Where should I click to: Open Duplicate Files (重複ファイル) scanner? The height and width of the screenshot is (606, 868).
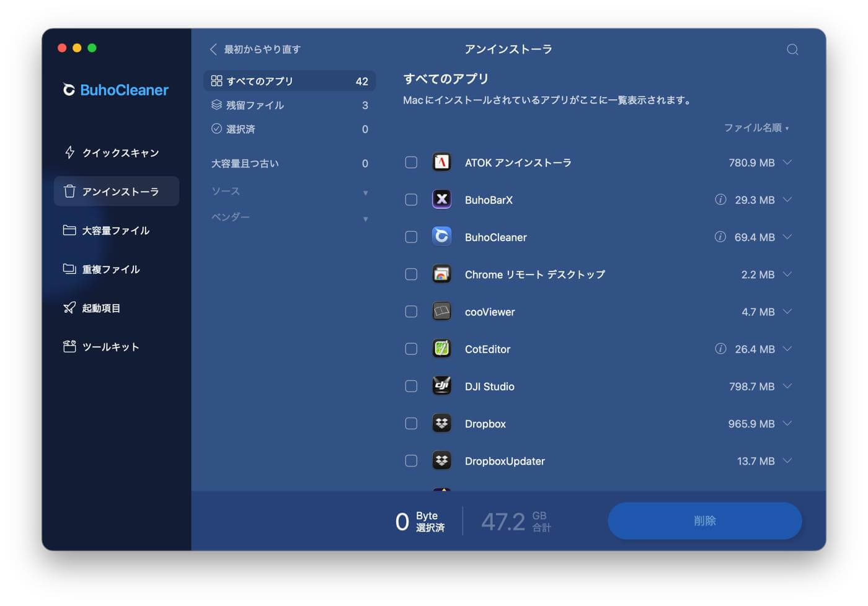[x=112, y=269]
